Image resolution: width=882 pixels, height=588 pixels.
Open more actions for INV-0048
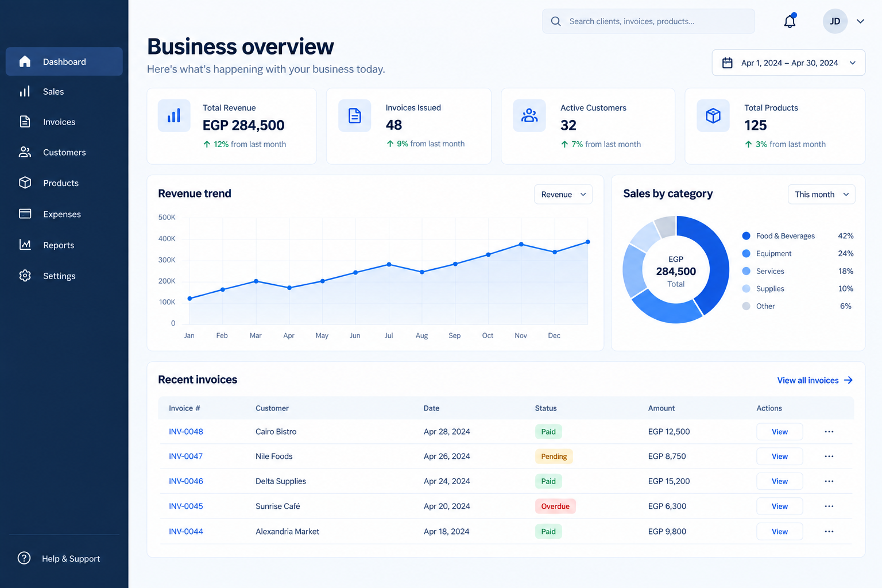pos(829,432)
